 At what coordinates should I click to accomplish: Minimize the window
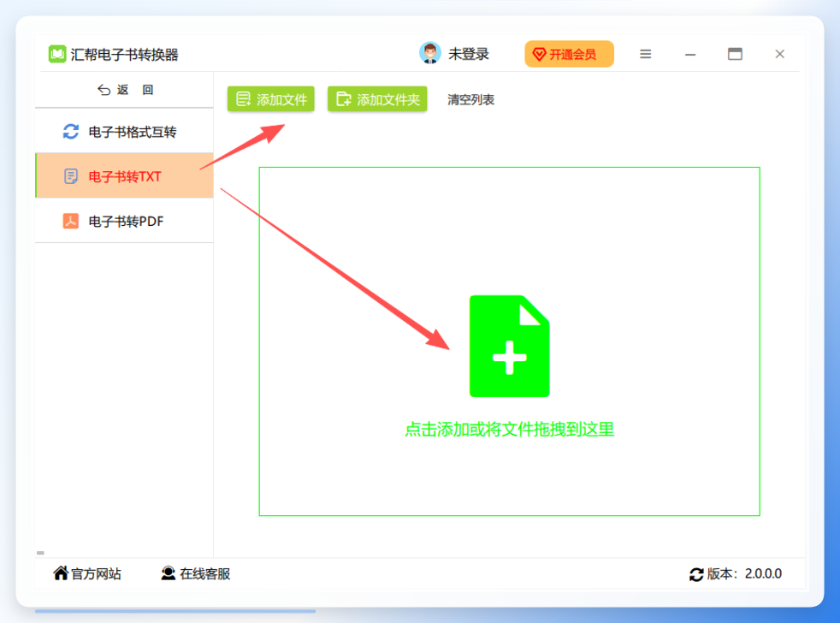tap(690, 54)
